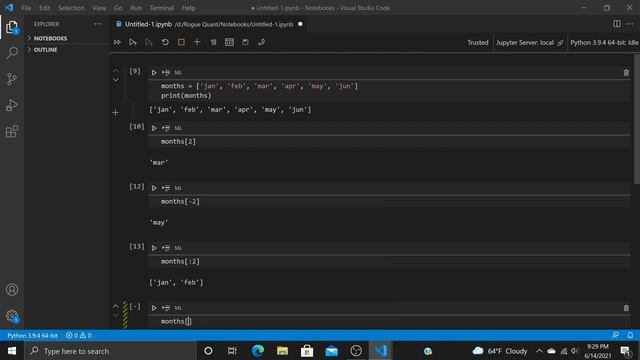Convert cell [13] to markdown (M↓)
The width and height of the screenshot is (640, 360).
click(x=178, y=248)
